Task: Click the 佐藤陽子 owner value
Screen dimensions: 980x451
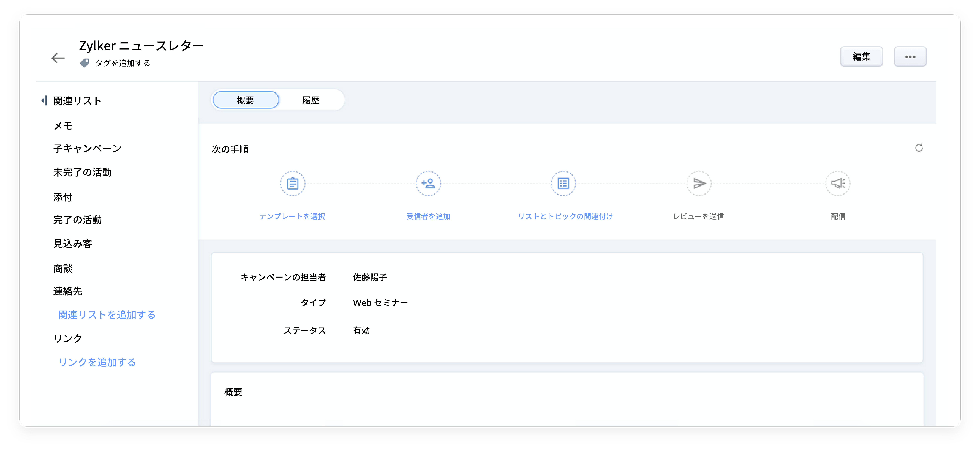Action: [x=370, y=277]
